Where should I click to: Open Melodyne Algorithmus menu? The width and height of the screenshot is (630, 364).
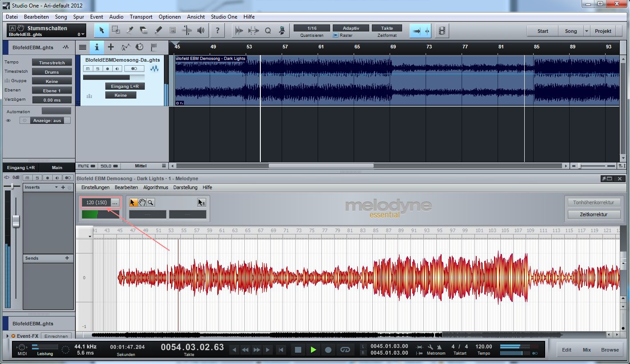[156, 187]
